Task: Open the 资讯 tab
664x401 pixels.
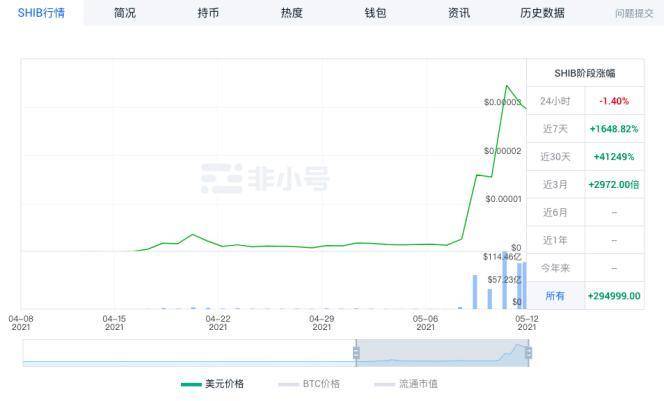Action: tap(459, 13)
